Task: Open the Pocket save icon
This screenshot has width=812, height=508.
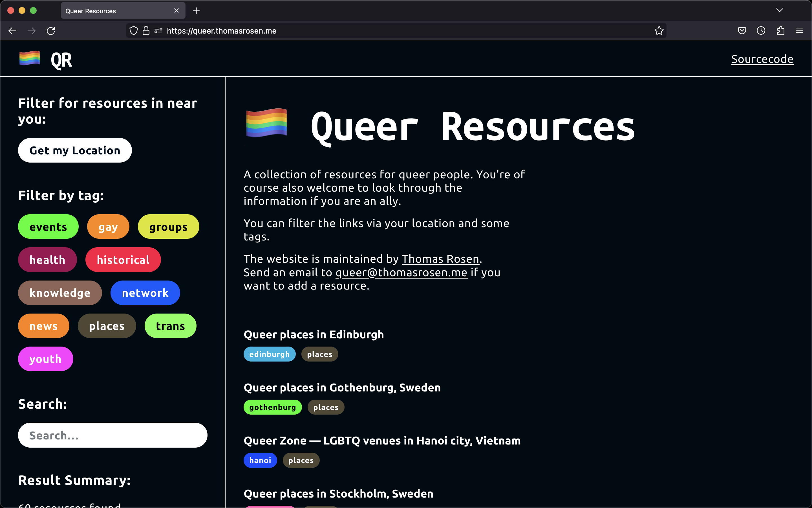Action: pos(742,31)
